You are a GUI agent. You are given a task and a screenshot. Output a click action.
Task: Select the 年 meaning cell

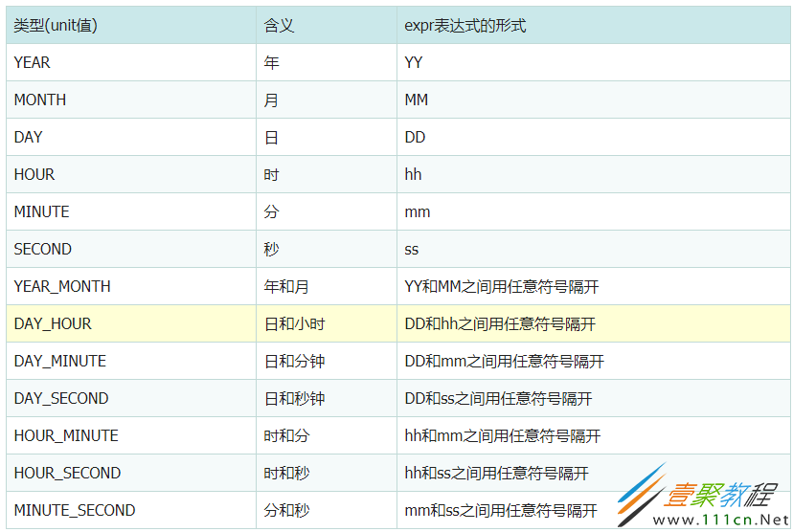tap(327, 62)
